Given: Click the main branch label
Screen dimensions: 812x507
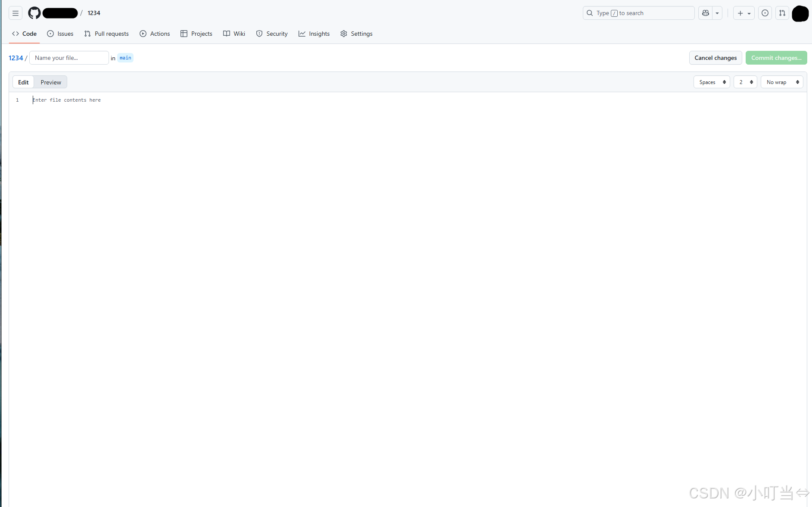Looking at the screenshot, I should point(125,58).
